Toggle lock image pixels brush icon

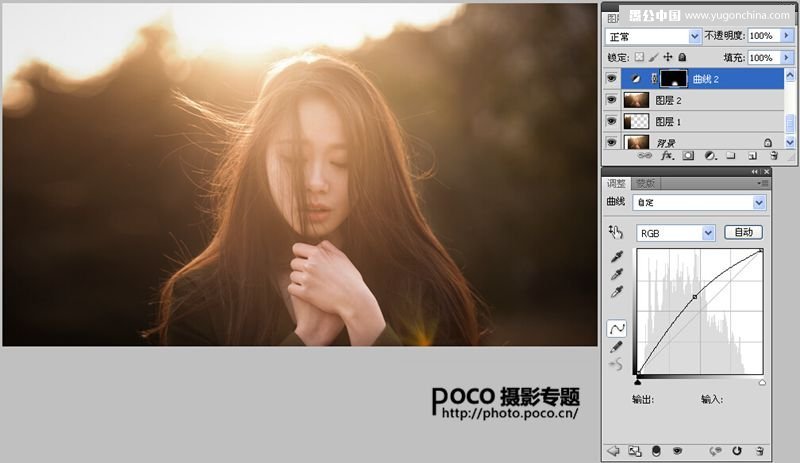tap(654, 57)
